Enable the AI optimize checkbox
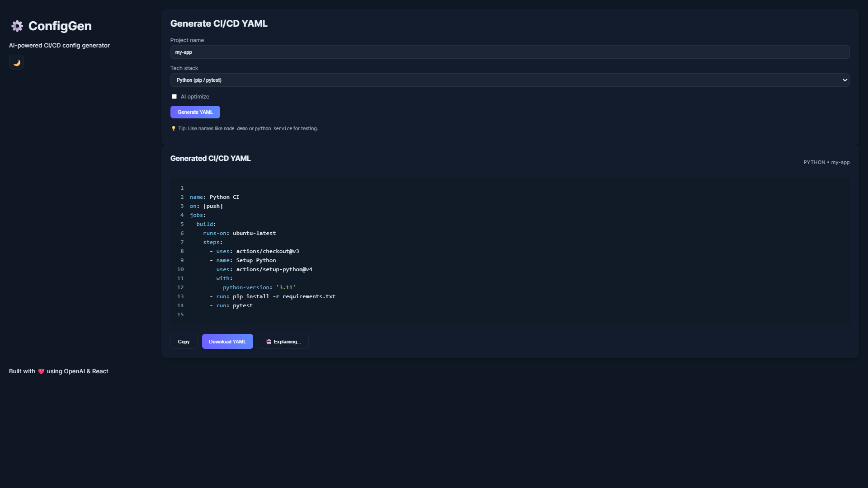This screenshot has width=868, height=488. [174, 97]
